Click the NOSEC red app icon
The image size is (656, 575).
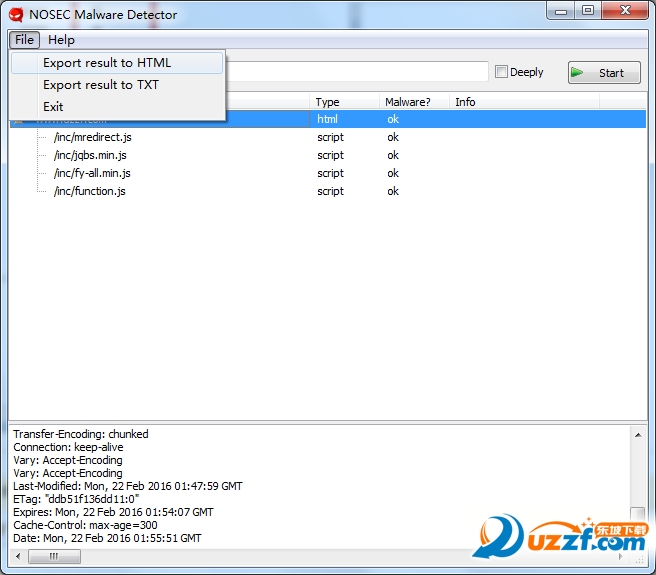pyautogui.click(x=16, y=15)
